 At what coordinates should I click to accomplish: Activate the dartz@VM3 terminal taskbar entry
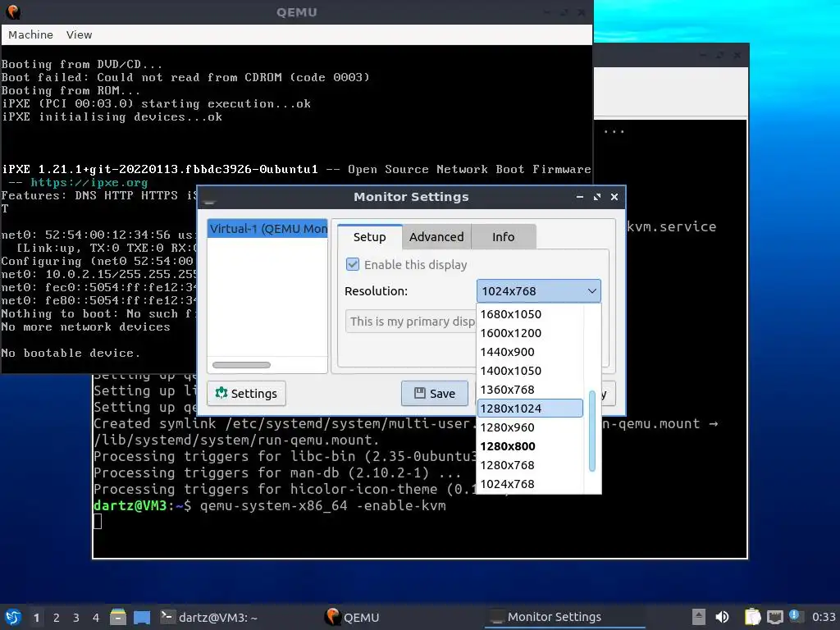pyautogui.click(x=209, y=617)
